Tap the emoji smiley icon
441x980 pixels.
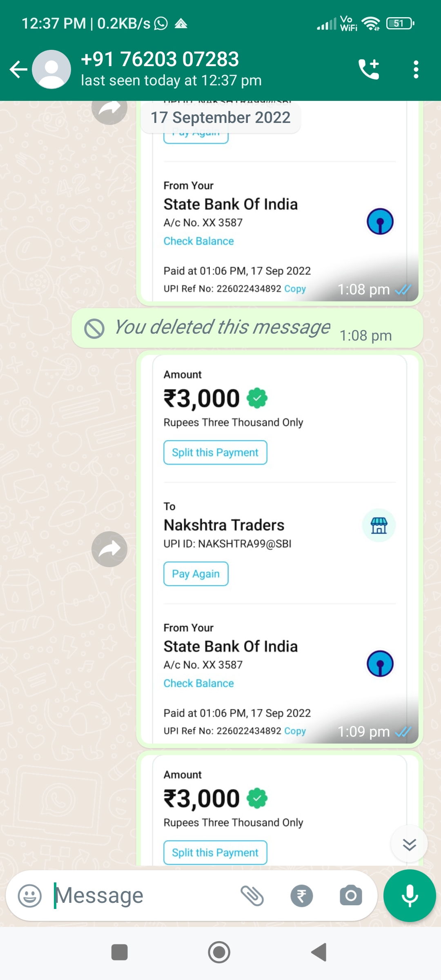coord(30,896)
